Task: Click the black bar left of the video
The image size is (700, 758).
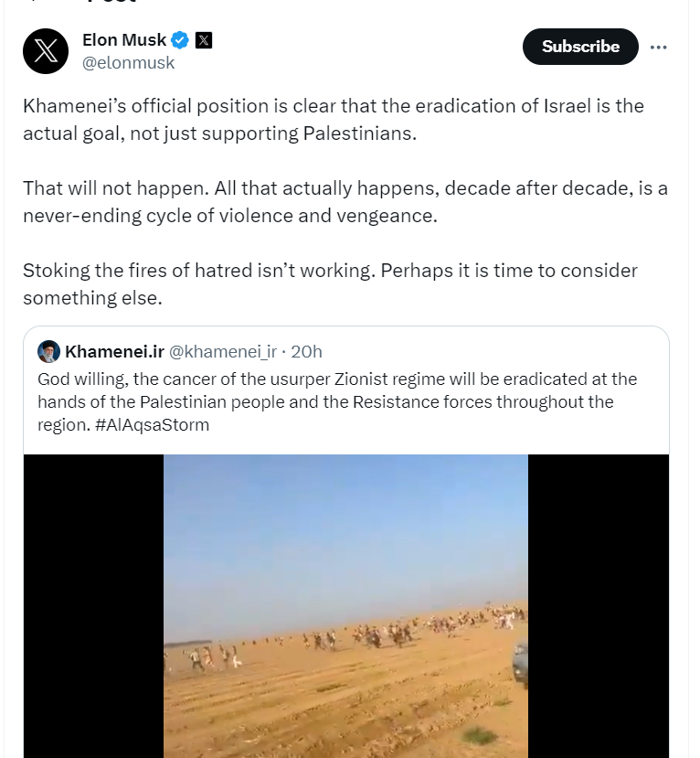Action: tap(93, 605)
